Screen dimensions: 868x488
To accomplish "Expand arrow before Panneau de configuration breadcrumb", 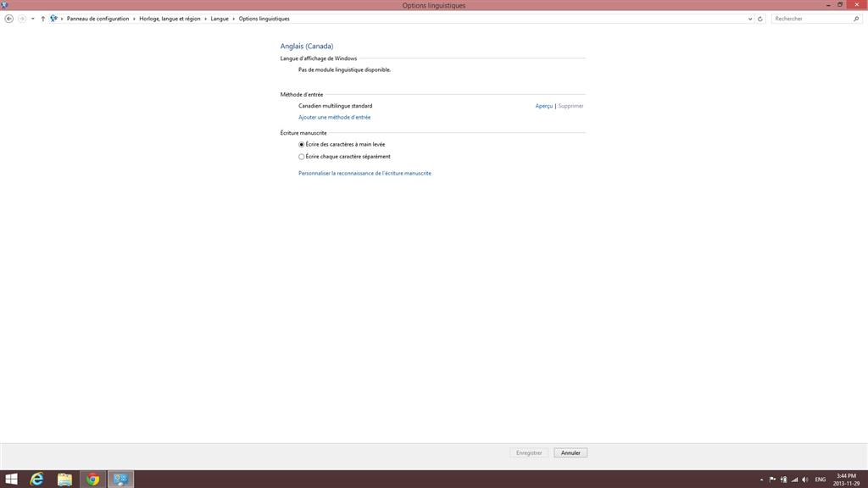I will (x=62, y=19).
